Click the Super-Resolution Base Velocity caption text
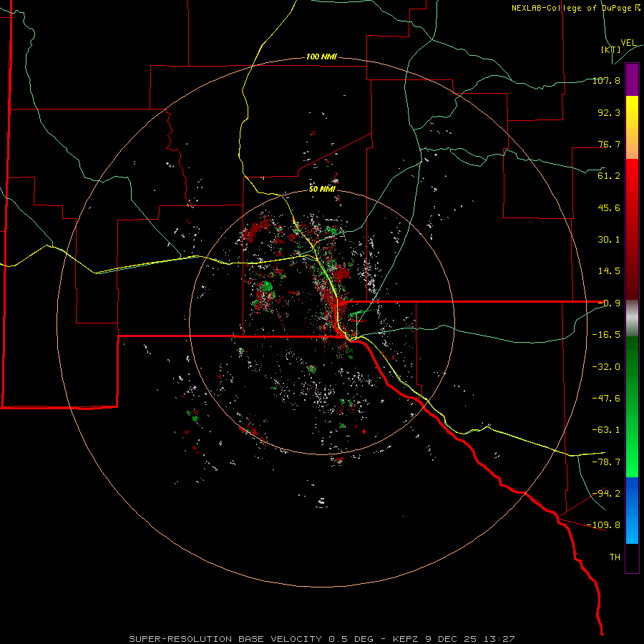This screenshot has width=644, height=644. click(321, 639)
